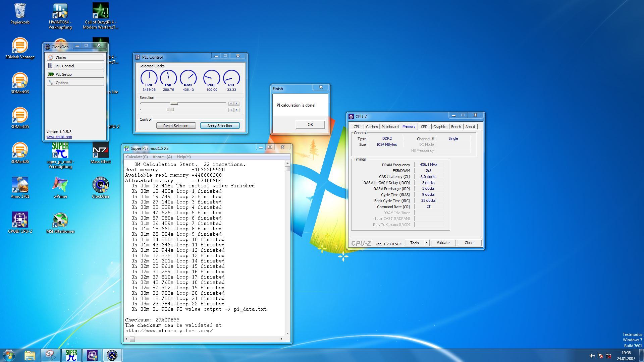Click the upper FSB selection slider thumb
The image size is (644, 362).
174,104
